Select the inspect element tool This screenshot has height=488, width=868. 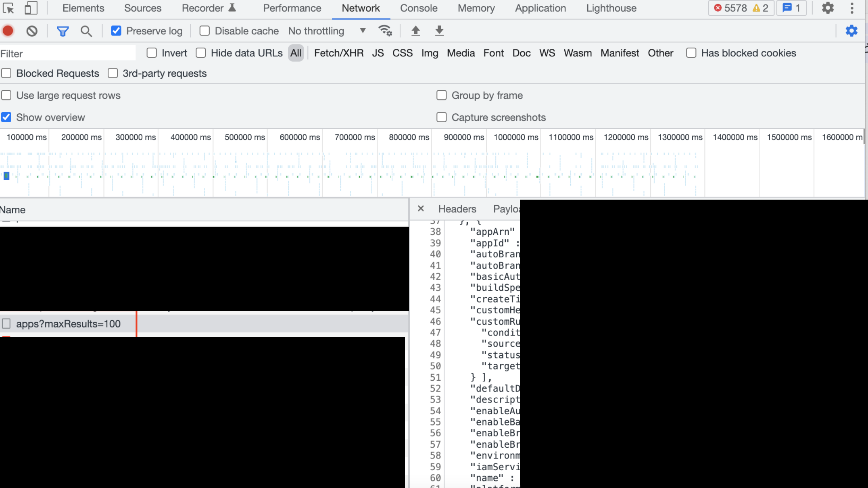point(9,8)
